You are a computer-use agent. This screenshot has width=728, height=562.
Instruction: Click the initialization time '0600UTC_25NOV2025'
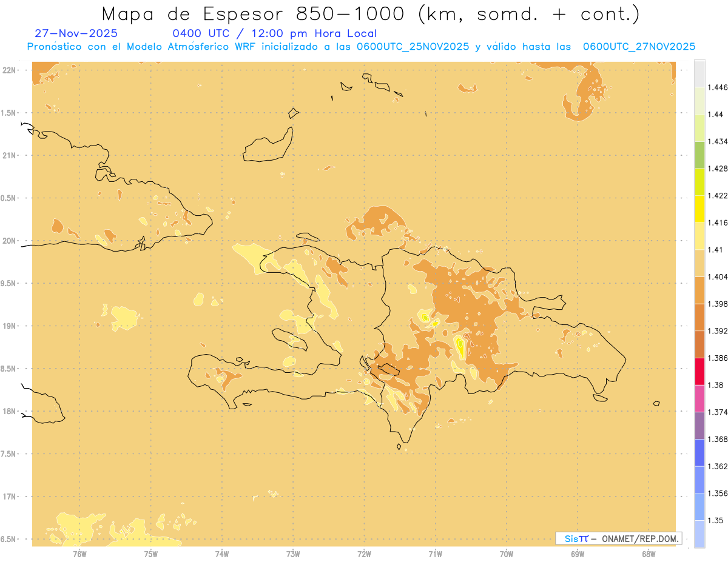coord(413,47)
